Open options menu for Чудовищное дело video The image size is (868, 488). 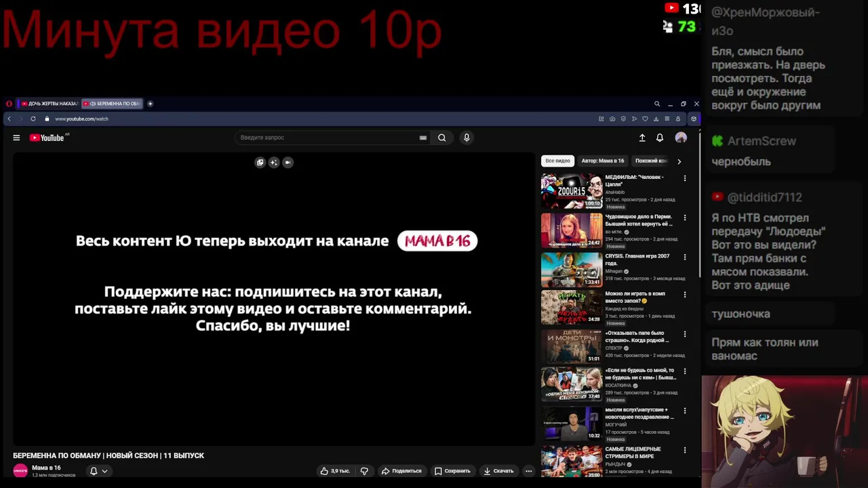pos(685,218)
